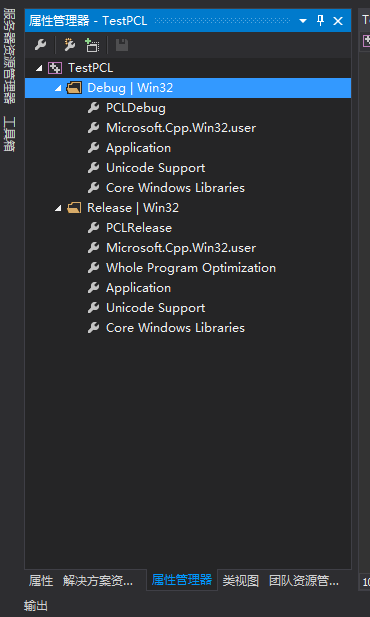The image size is (370, 617).
Task: Open the window position dropdown arrow in header
Action: tap(303, 20)
